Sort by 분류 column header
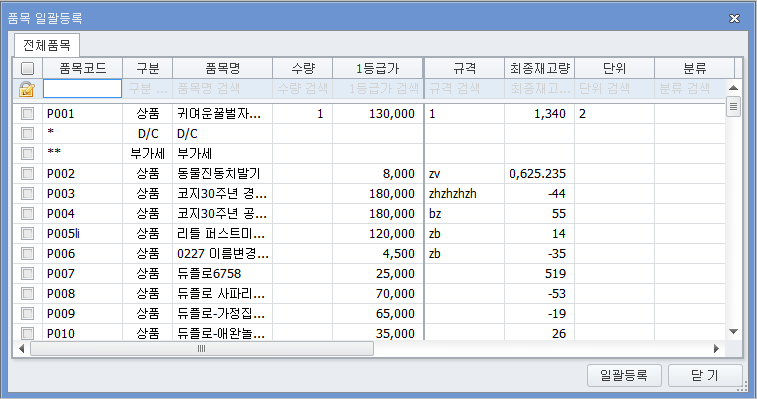Viewport: 757px width, 399px height. [694, 68]
